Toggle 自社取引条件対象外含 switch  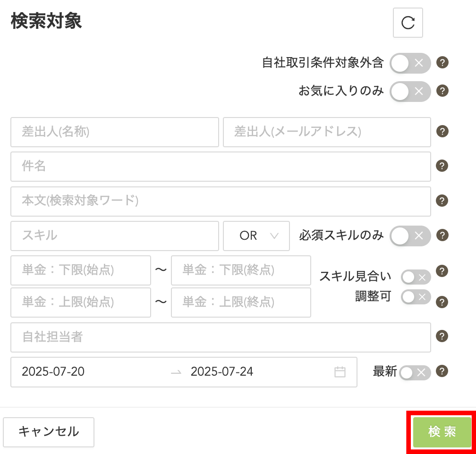click(410, 63)
